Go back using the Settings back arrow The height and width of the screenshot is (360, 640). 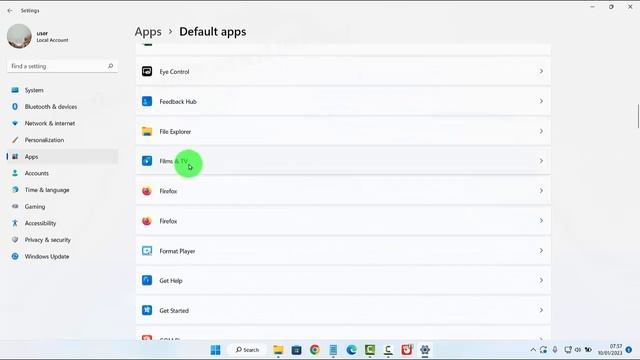click(x=10, y=11)
